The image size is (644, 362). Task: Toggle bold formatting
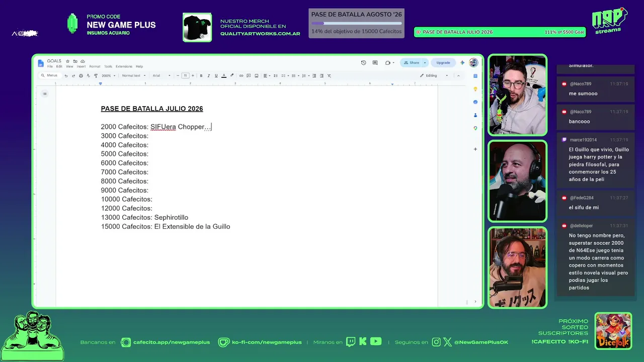[201, 76]
